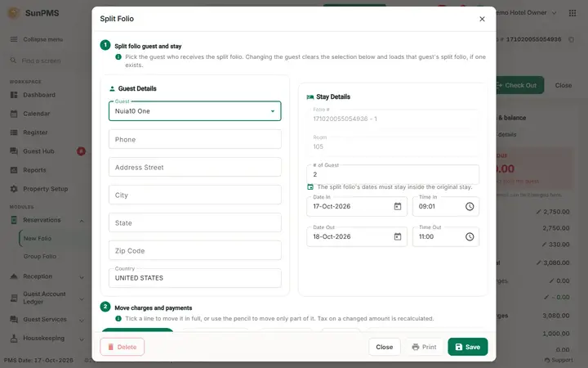Expand the Reception sidebar section
588x368 pixels.
82,277
